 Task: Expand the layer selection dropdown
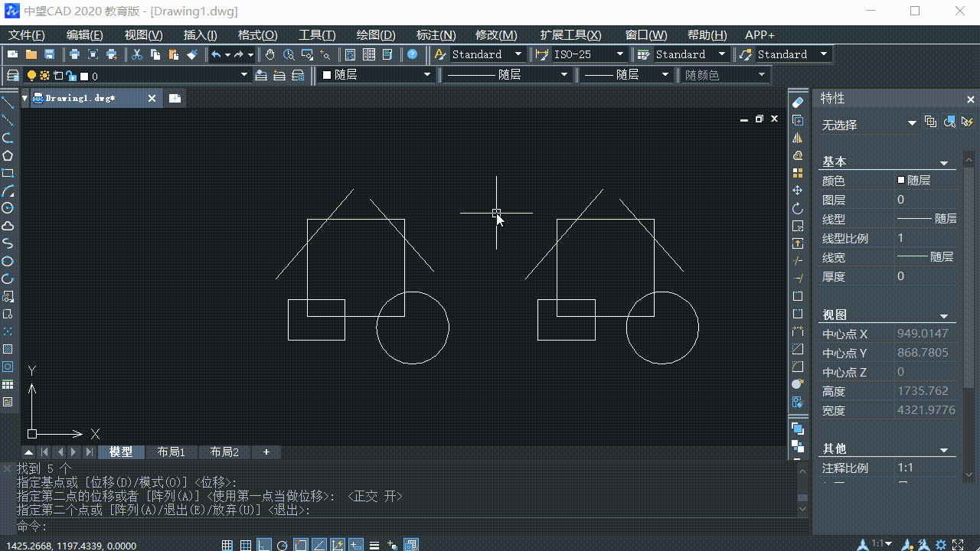coord(245,75)
